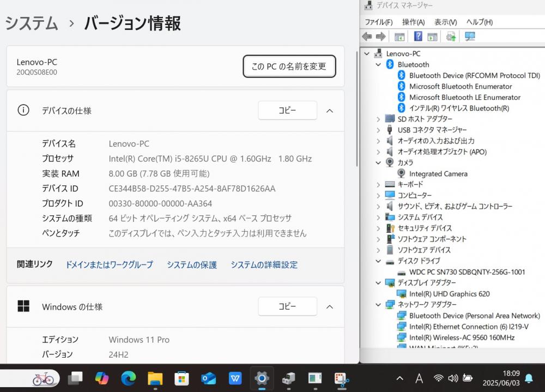This screenshot has height=392, width=545.
Task: Select Intel(R) Wireless-AC 9560 160MHz adapter
Action: pos(462,337)
